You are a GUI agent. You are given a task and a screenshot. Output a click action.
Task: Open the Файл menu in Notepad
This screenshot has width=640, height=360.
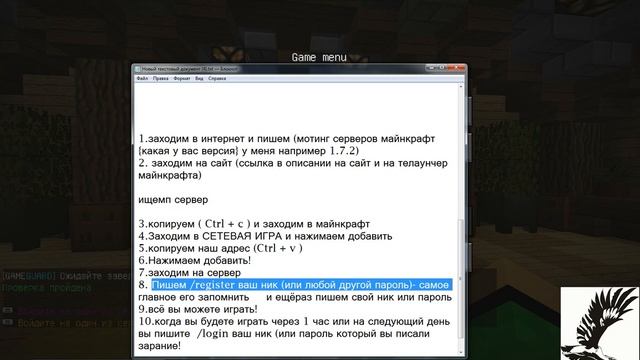(142, 78)
